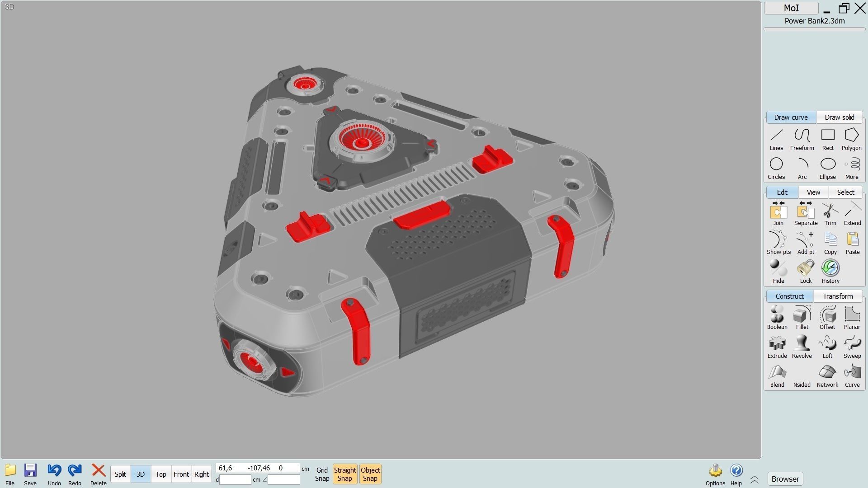Click the Polygon drawing tool

pos(851,139)
